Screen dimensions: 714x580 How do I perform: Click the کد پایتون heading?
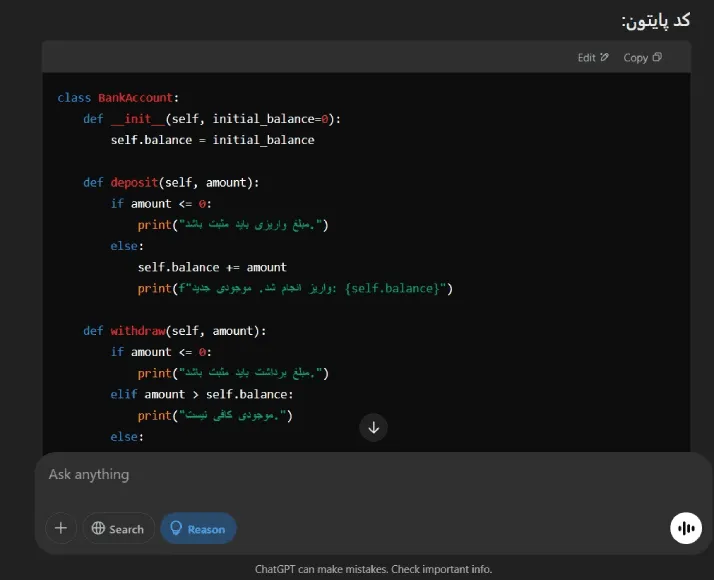pos(655,21)
